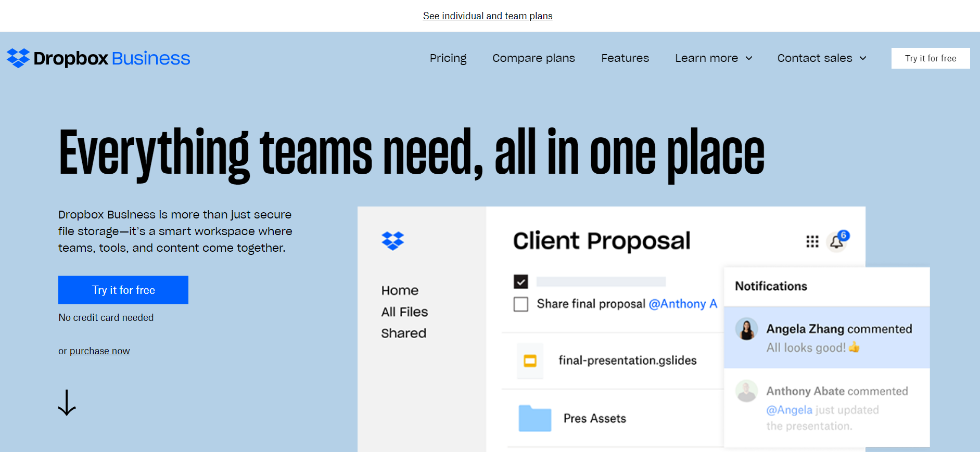980x452 pixels.
Task: Click the Pres Assets folder name
Action: coord(595,418)
